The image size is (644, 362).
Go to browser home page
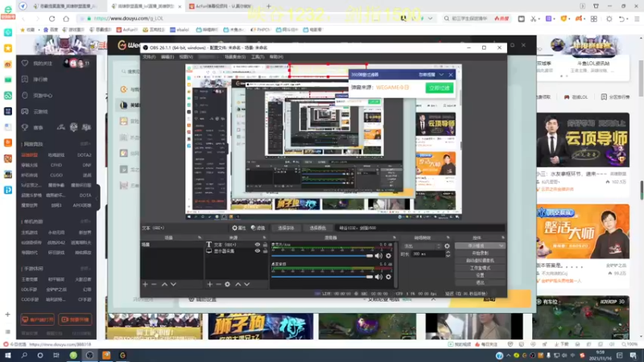(x=66, y=19)
